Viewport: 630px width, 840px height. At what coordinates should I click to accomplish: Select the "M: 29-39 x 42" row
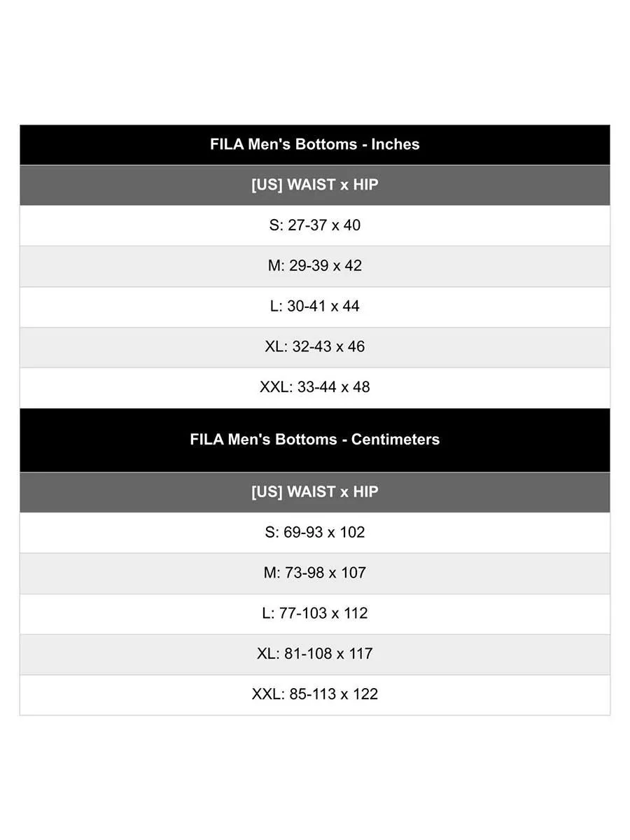click(x=314, y=266)
